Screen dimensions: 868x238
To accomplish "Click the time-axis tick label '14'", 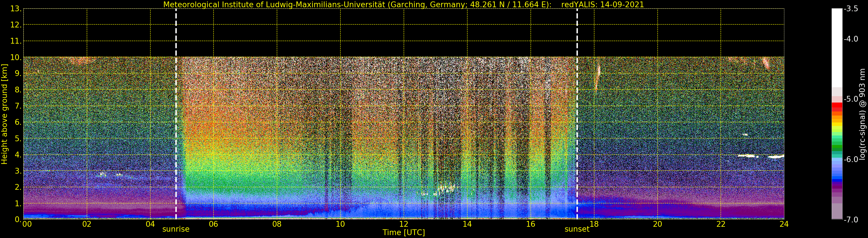I will (467, 224).
